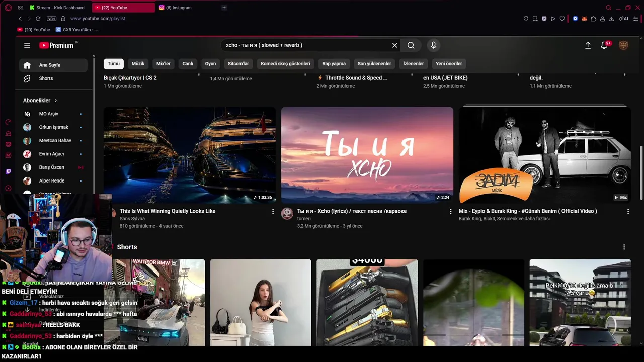Screen dimensions: 644x362
Task: Open options menu for Ты и я lyrics video
Action: pyautogui.click(x=451, y=212)
